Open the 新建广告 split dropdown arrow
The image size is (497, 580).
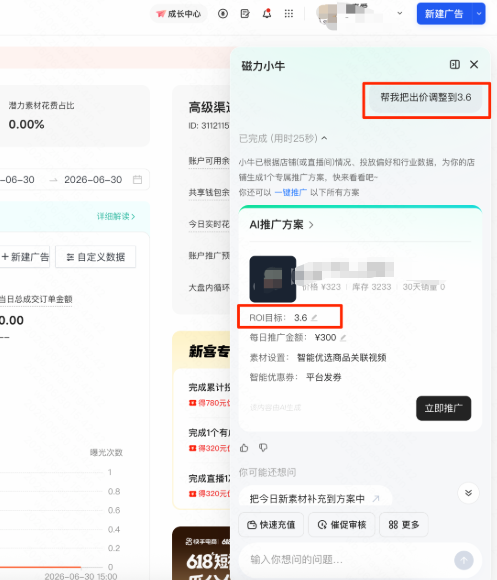click(479, 14)
